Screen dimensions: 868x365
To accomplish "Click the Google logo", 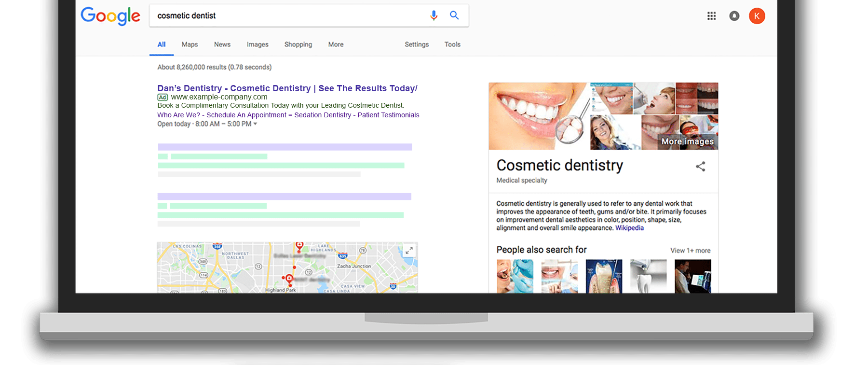I will pos(110,16).
